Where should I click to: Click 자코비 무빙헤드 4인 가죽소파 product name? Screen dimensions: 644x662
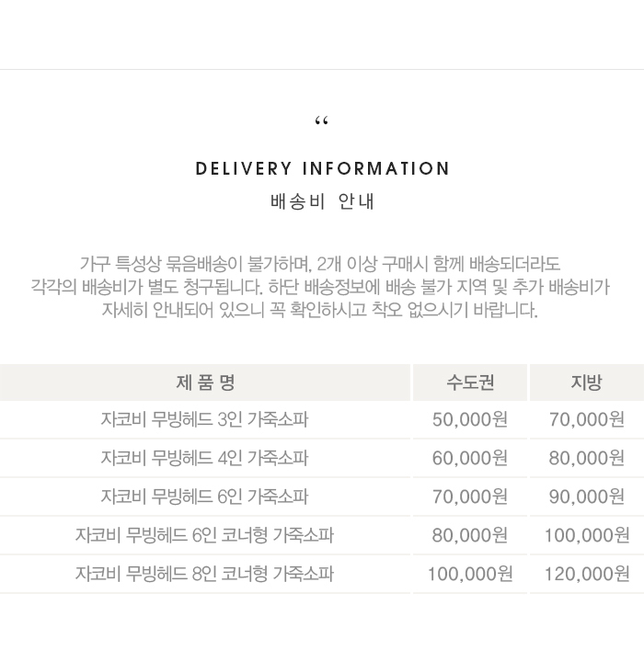(204, 458)
